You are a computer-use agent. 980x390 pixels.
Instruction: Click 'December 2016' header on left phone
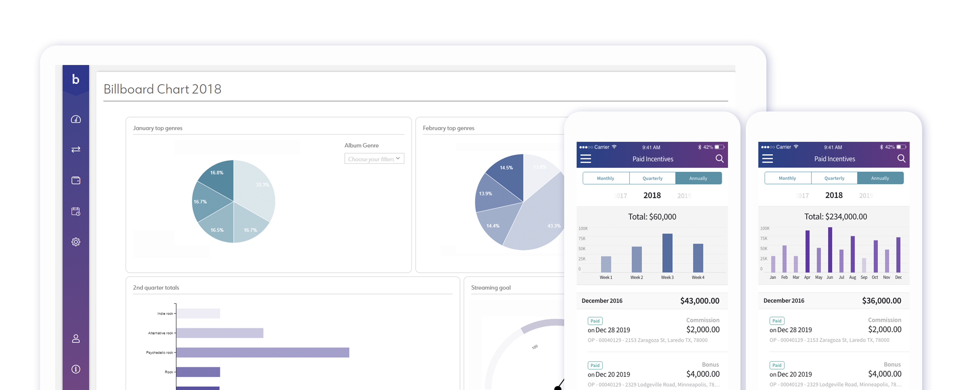[x=602, y=300]
